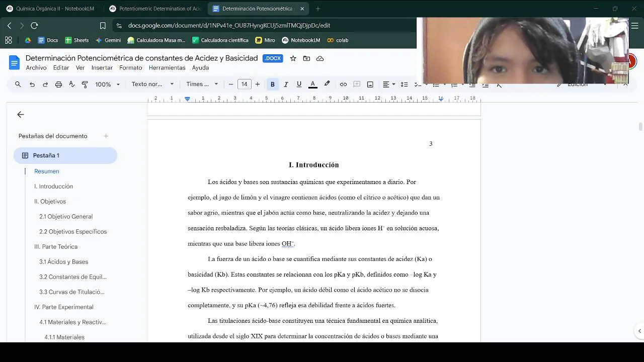The height and width of the screenshot is (362, 644).
Task: Print the document
Action: [x=58, y=84]
